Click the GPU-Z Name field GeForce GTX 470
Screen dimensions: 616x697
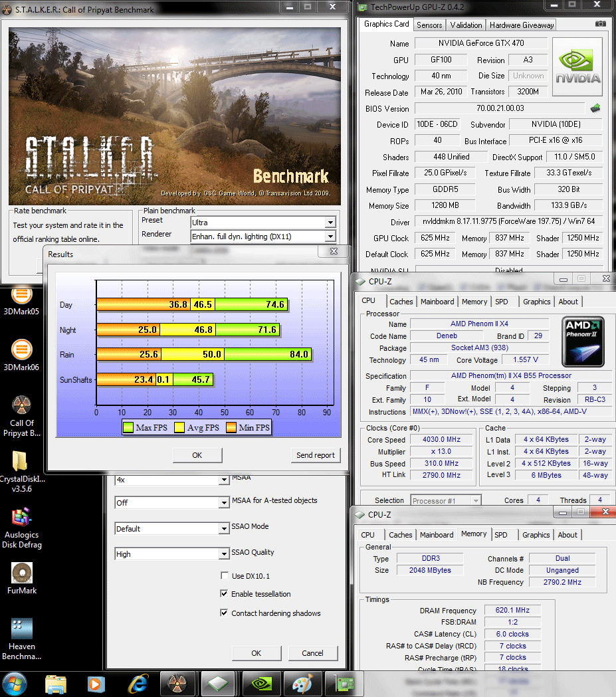[481, 43]
